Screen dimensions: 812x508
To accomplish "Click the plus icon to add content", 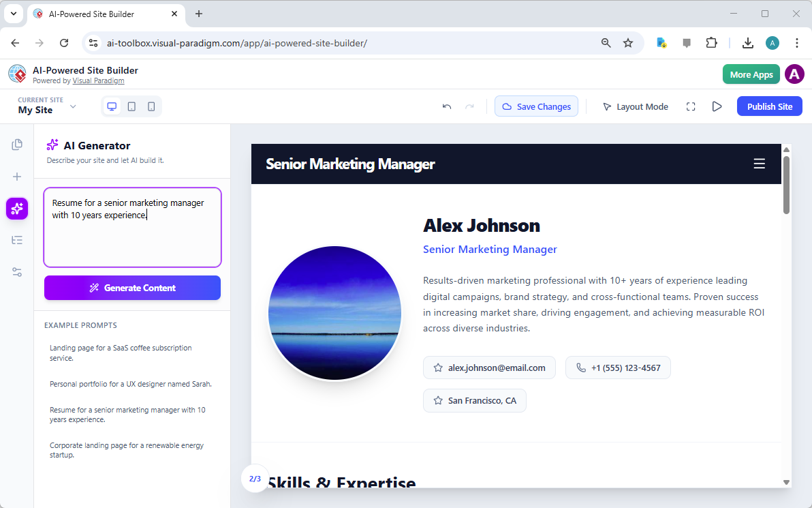I will (x=16, y=176).
